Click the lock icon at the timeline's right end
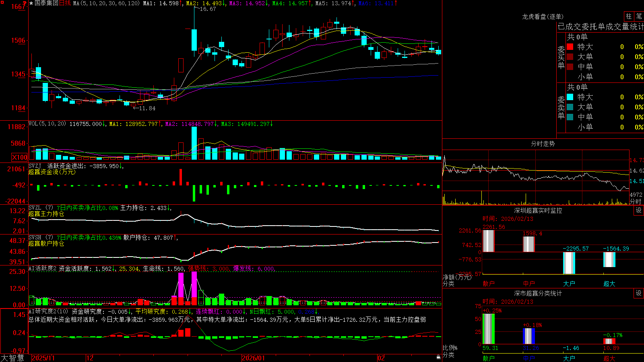Image resolution: width=644 pixels, height=362 pixels. 439,357
